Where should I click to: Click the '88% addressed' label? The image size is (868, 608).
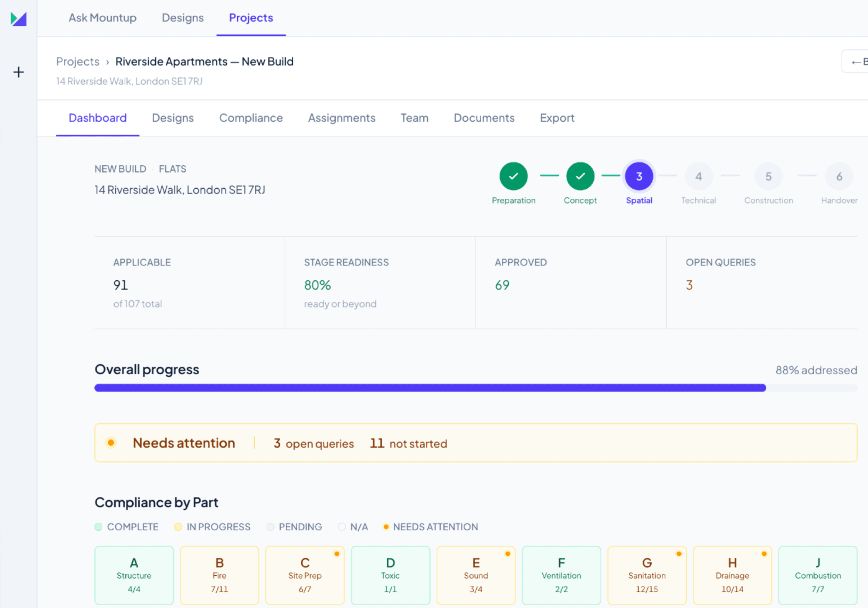click(x=817, y=370)
